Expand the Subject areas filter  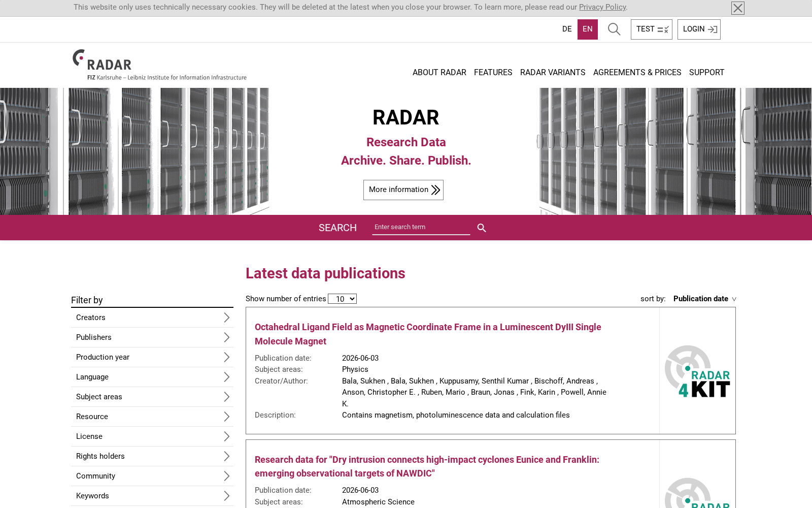click(x=152, y=397)
